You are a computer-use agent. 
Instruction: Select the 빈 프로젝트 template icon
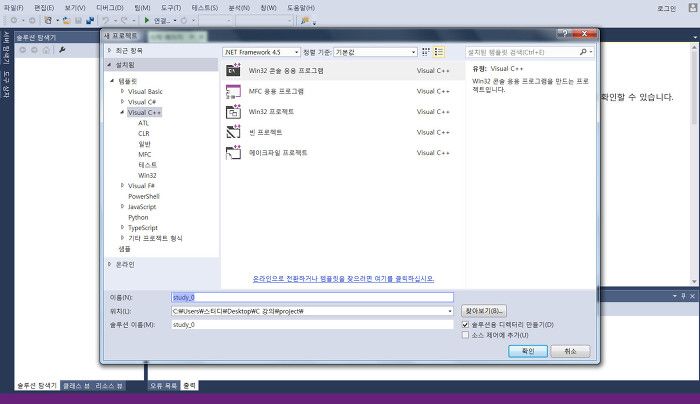point(233,132)
